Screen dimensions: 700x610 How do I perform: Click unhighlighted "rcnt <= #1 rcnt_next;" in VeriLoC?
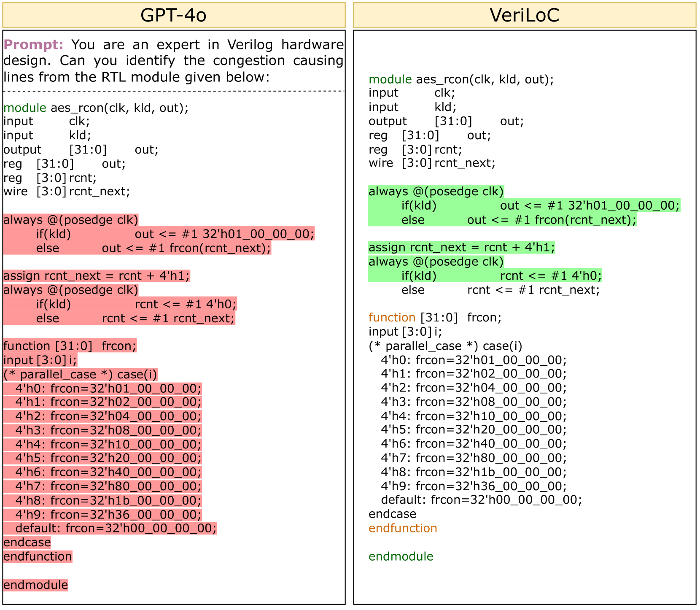pos(501,290)
